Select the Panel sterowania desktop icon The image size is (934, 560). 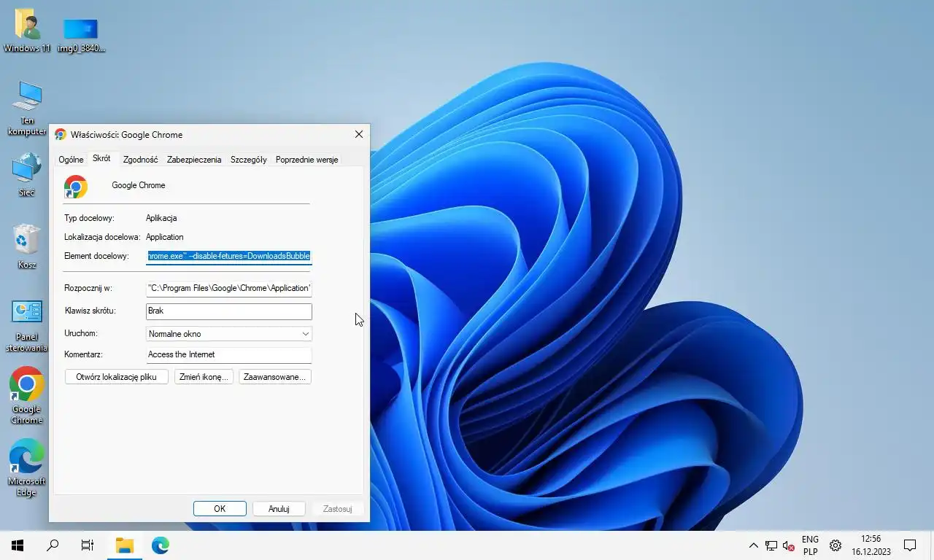coord(27,325)
